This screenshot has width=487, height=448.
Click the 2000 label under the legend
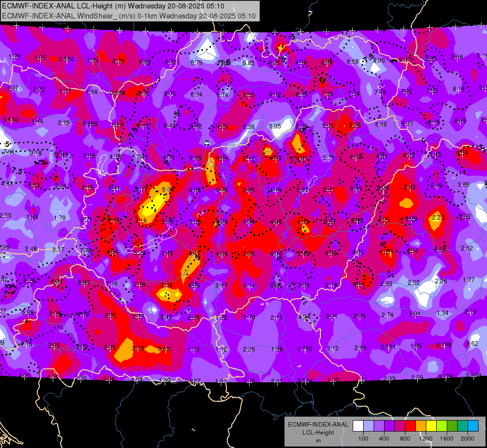[468, 439]
